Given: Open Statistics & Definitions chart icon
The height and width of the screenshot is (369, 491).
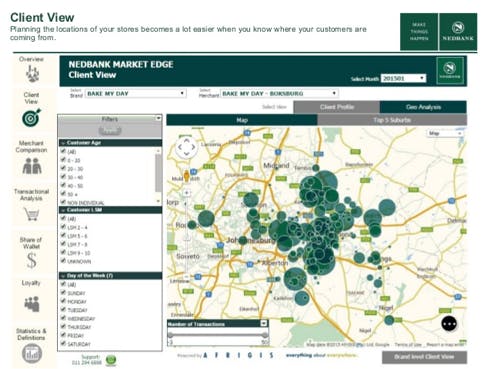Looking at the screenshot, I should click(x=32, y=354).
